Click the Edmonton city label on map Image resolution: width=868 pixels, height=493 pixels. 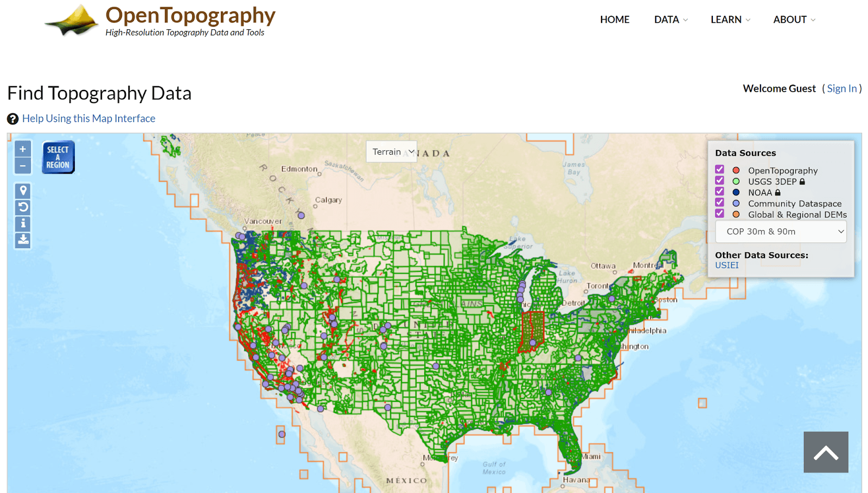click(299, 169)
